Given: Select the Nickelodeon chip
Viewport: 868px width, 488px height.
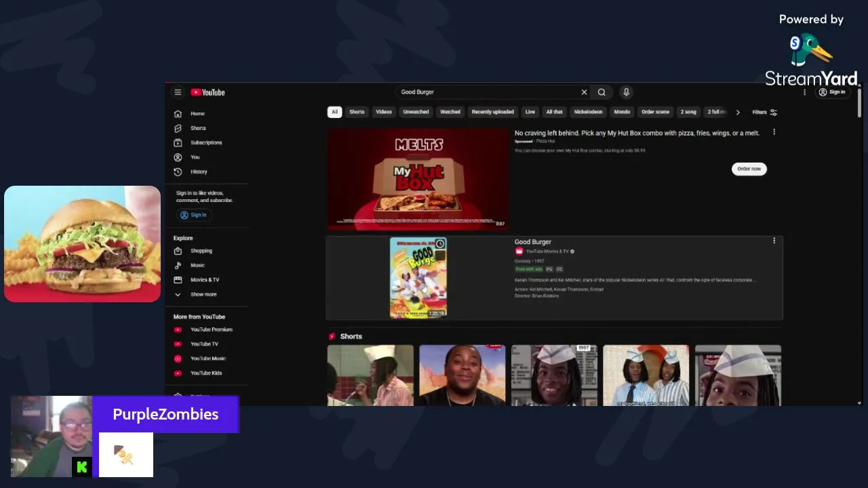Looking at the screenshot, I should [x=588, y=112].
